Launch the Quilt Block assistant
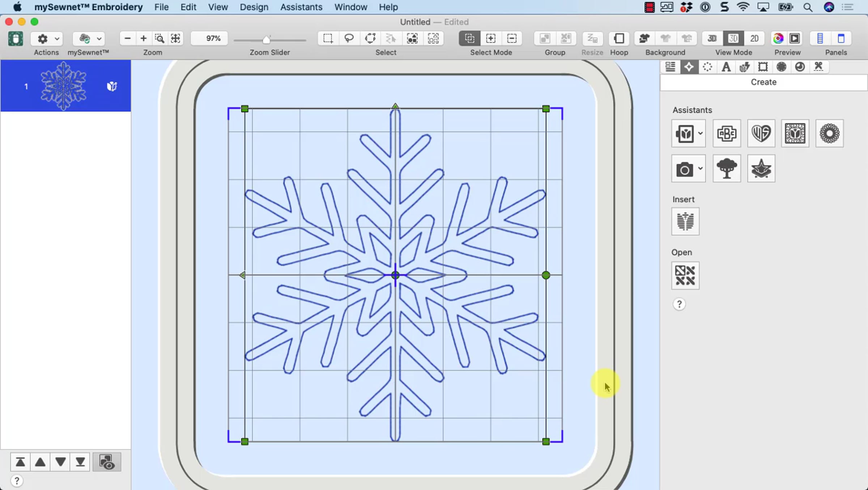The height and width of the screenshot is (490, 868). (795, 133)
